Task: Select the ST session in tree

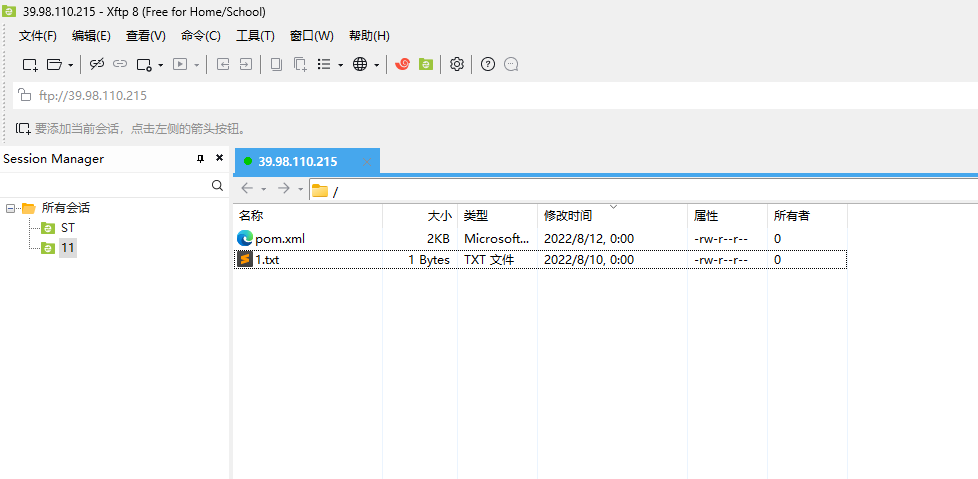Action: tap(67, 228)
